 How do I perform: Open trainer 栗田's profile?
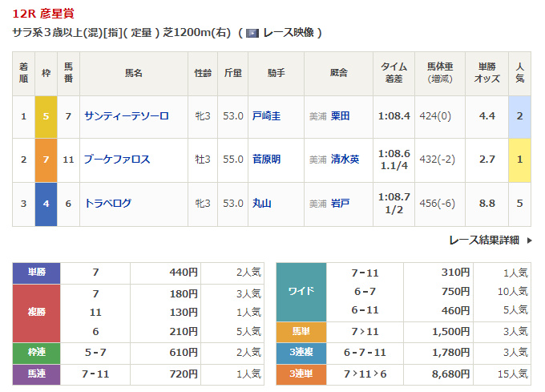(x=341, y=116)
